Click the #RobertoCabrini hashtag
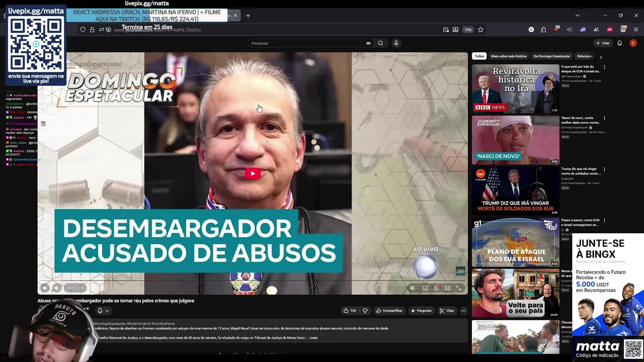 (x=138, y=324)
